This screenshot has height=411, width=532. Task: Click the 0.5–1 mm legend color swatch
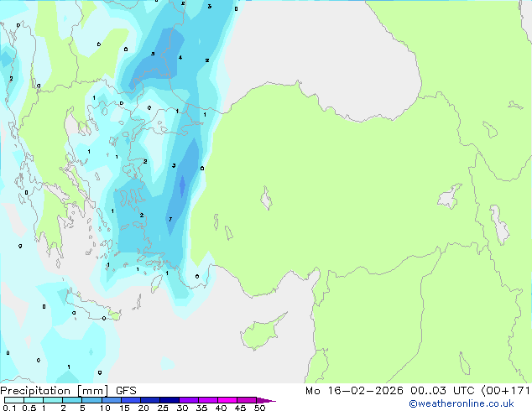[34, 400]
